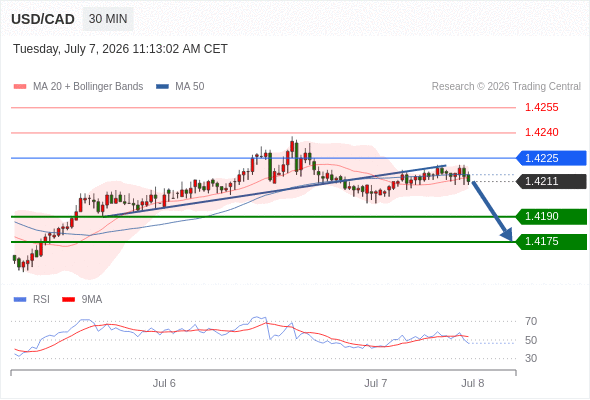Click the 9MA red legend swatch

point(68,300)
